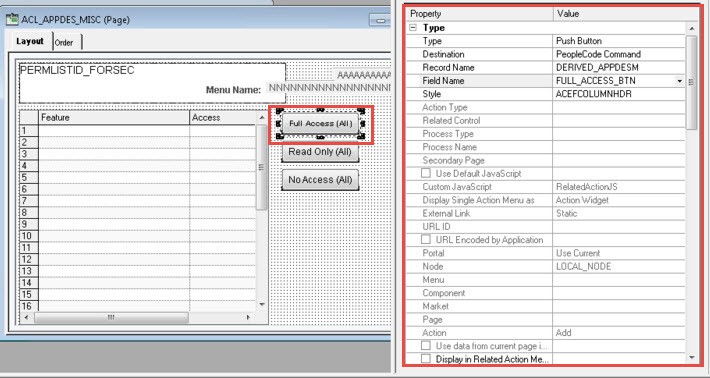The image size is (710, 378).
Task: Click the Value column header
Action: (625, 14)
